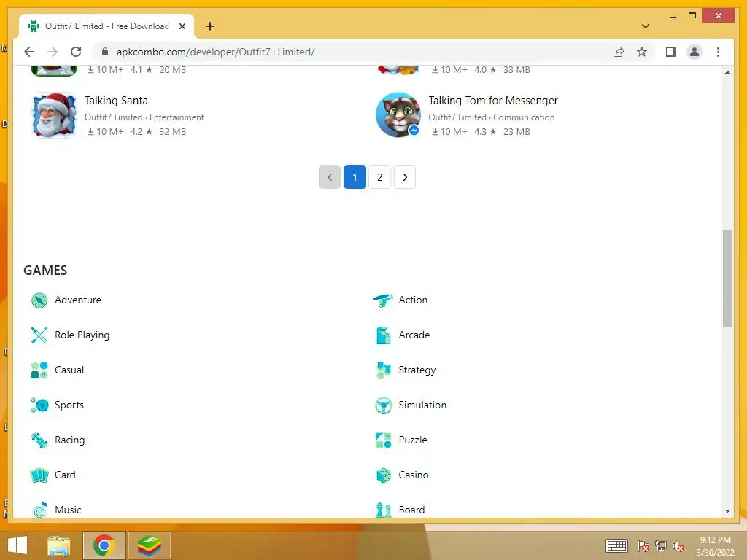This screenshot has height=560, width=747.
Task: Open the Arcade games link
Action: [x=414, y=335]
